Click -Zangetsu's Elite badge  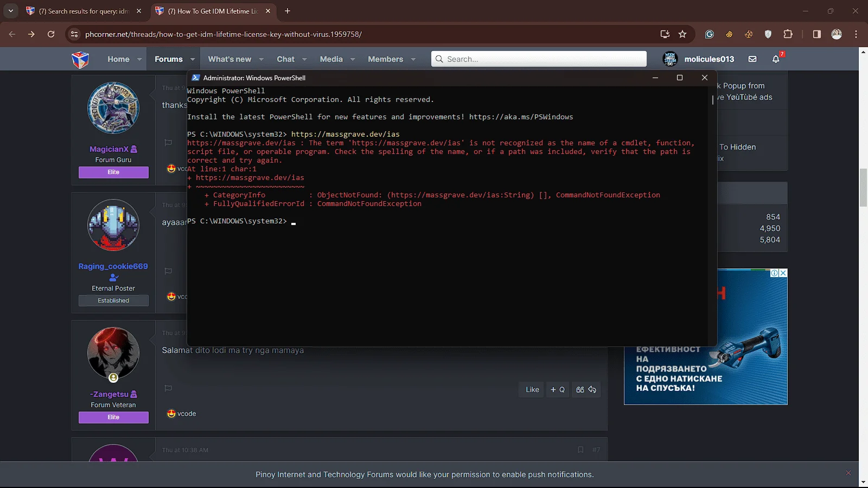(113, 417)
